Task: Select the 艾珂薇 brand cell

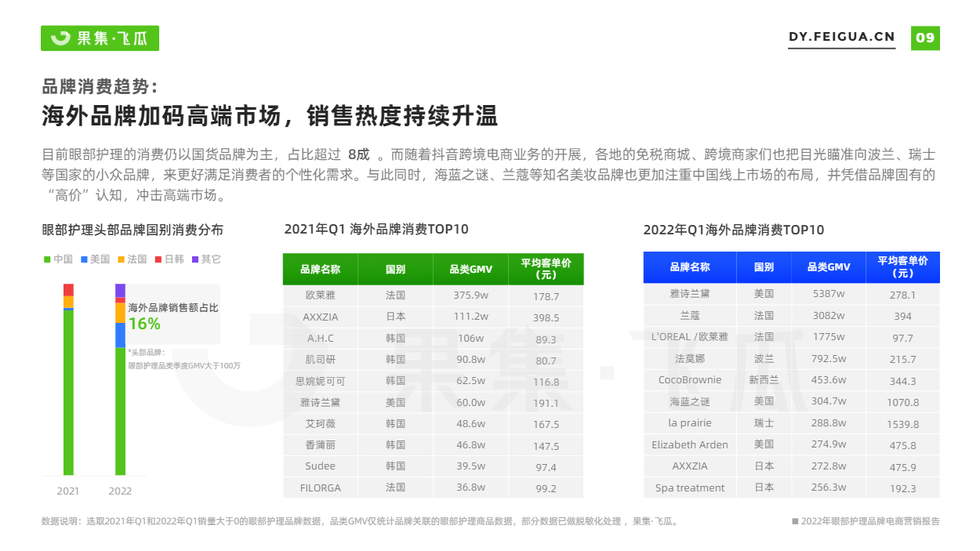Action: [320, 423]
